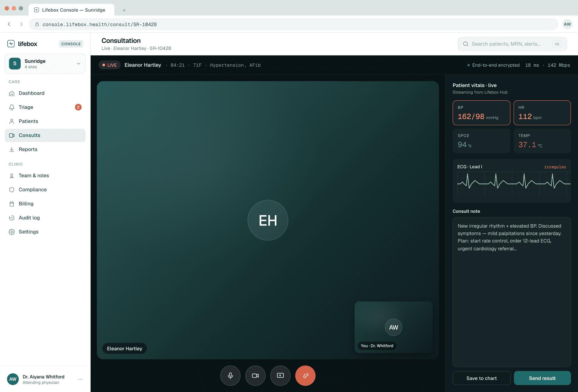The height and width of the screenshot is (392, 578).
Task: Share screen using the screen share button
Action: (x=280, y=375)
